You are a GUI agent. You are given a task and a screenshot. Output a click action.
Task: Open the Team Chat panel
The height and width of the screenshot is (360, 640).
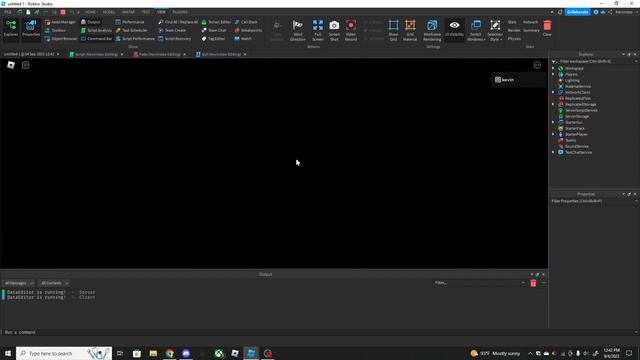(x=214, y=30)
